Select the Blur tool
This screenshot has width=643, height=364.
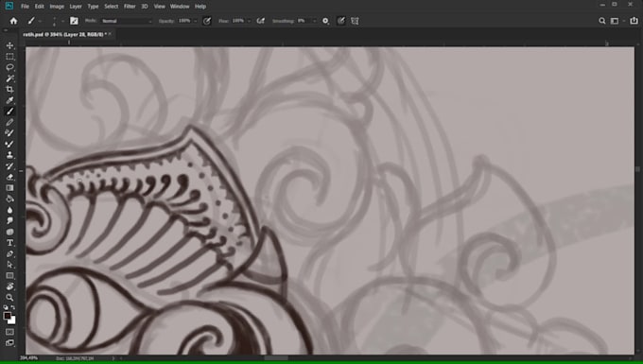click(x=9, y=210)
